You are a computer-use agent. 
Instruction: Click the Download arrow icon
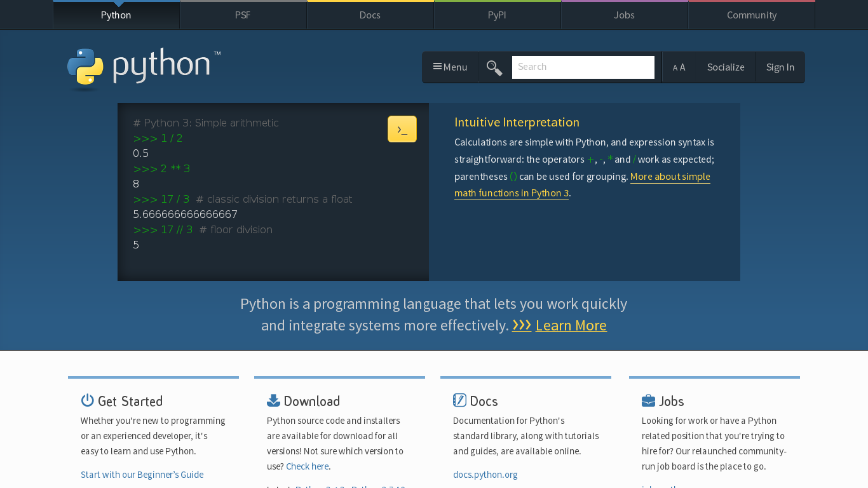click(x=273, y=400)
